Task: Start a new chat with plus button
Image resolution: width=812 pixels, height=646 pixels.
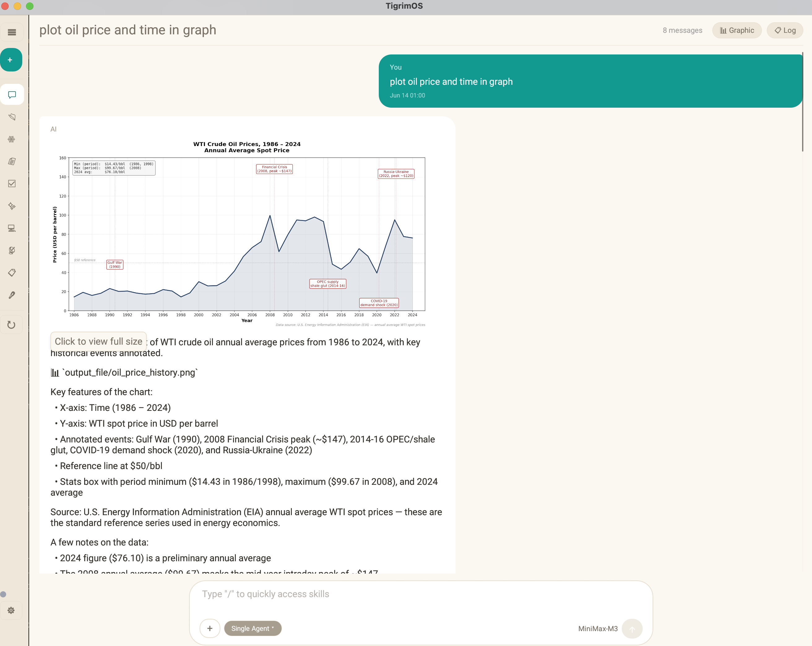Action: pyautogui.click(x=11, y=60)
